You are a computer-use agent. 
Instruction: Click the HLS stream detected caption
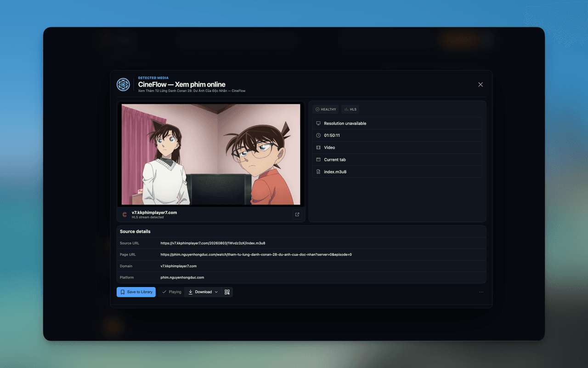tap(147, 217)
